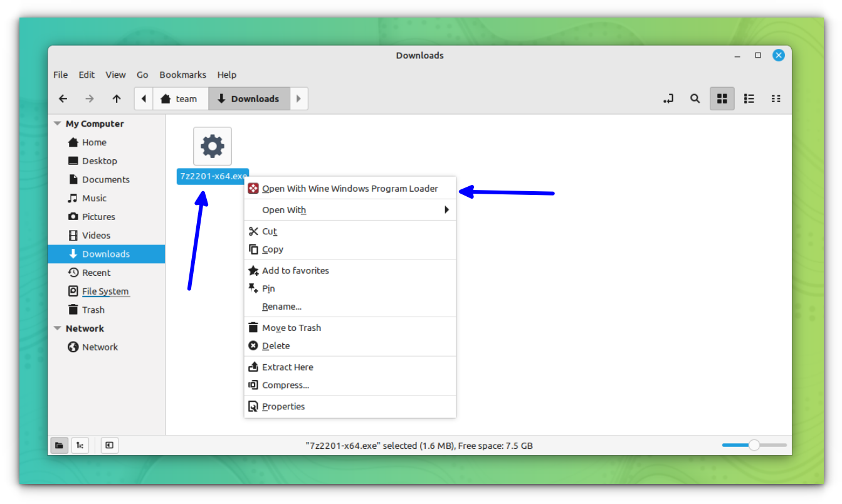Click the team breadcrumb button
Viewport: 842px width, 504px height.
click(x=181, y=98)
